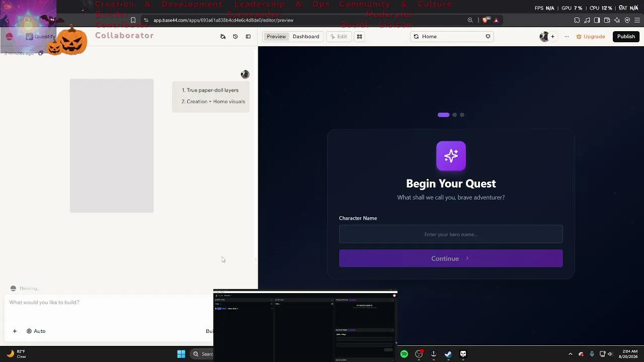
Task: Click the browser address bar URL
Action: coord(223,20)
